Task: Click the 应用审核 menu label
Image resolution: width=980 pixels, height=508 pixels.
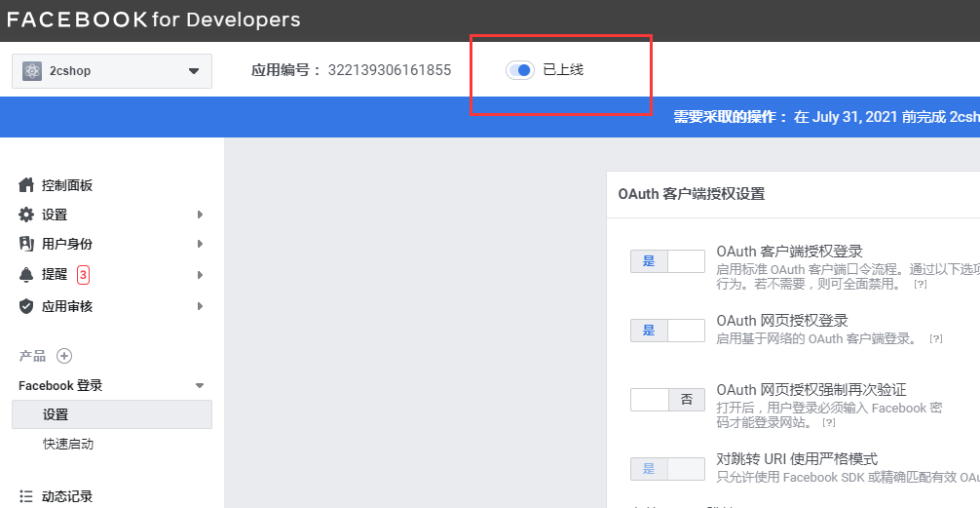Action: click(67, 306)
